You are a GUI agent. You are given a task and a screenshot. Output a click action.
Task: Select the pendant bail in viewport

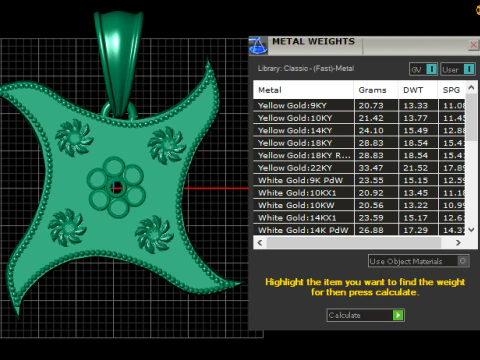[x=118, y=63]
